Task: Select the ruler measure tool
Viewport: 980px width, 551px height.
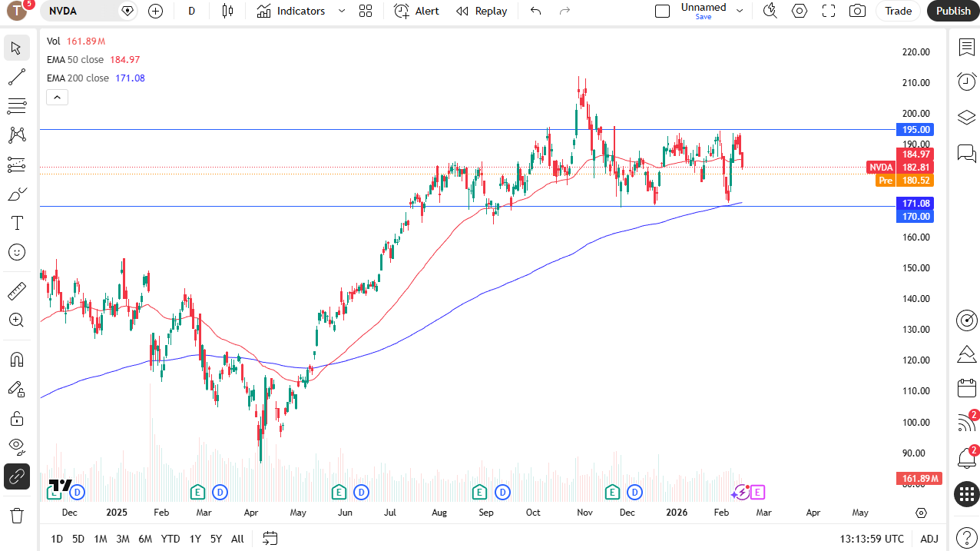Action: [17, 291]
